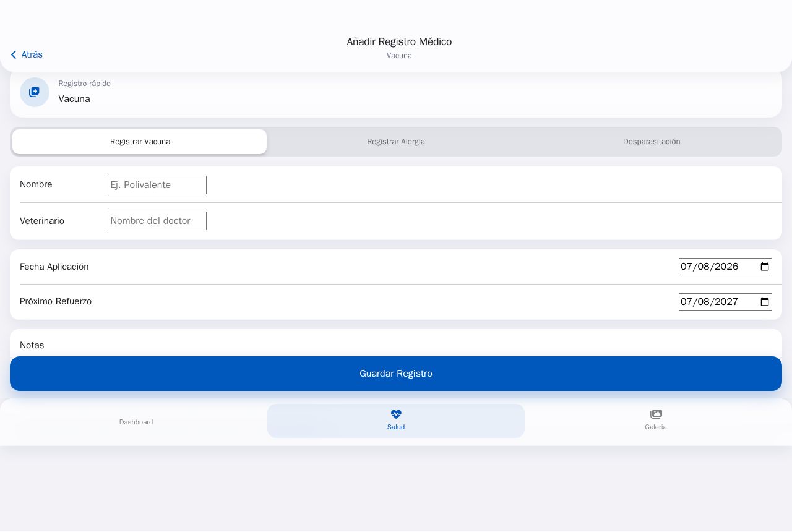
Task: Switch to Desparasitación tab
Action: 652,142
